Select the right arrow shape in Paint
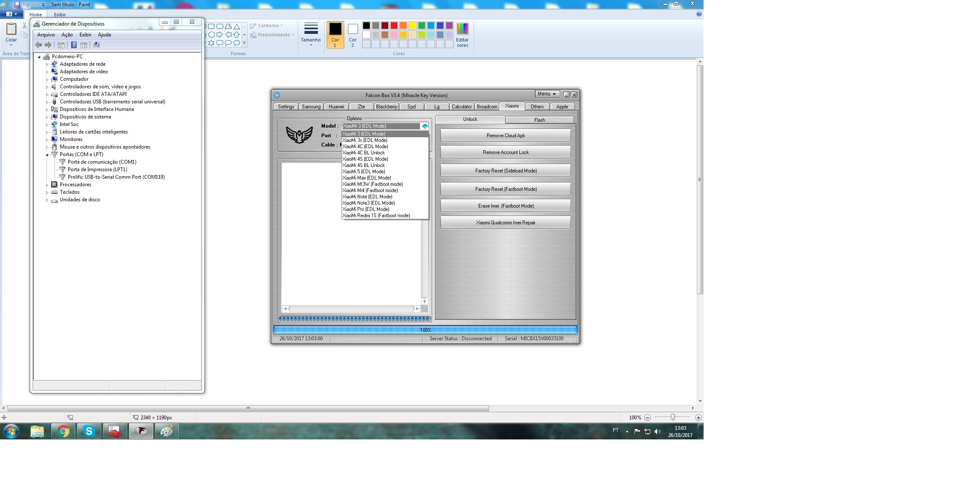980x498 pixels. click(219, 35)
